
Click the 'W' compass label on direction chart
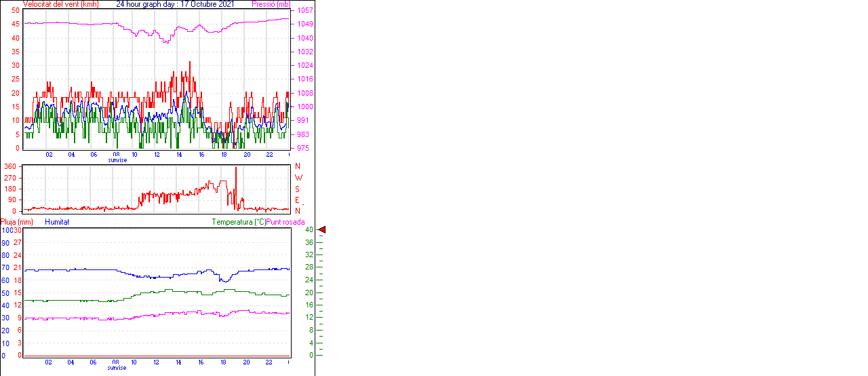298,178
